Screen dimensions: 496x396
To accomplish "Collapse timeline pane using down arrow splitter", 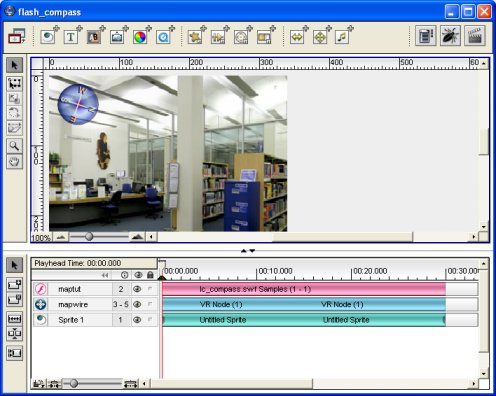I will (252, 251).
